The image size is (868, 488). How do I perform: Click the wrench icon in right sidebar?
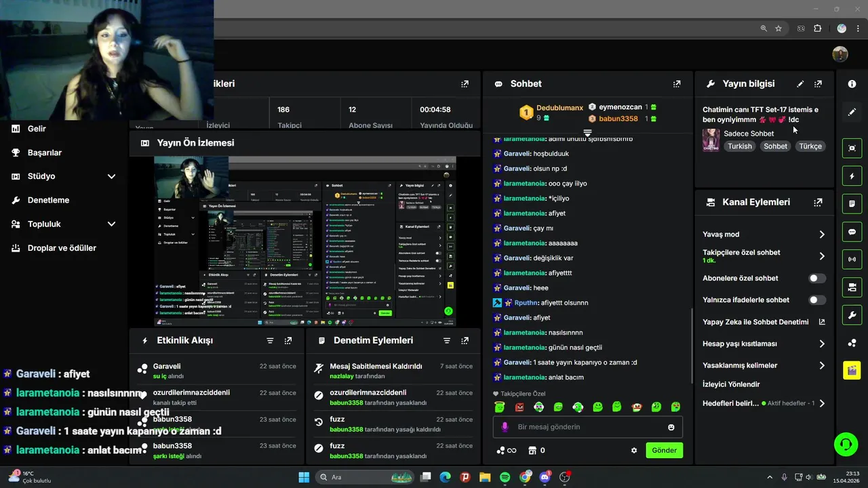852,315
